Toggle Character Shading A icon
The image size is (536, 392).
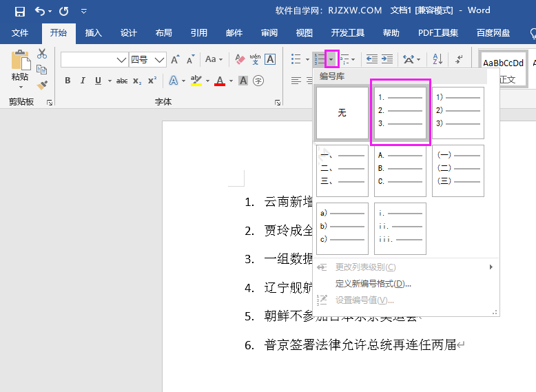coord(243,81)
